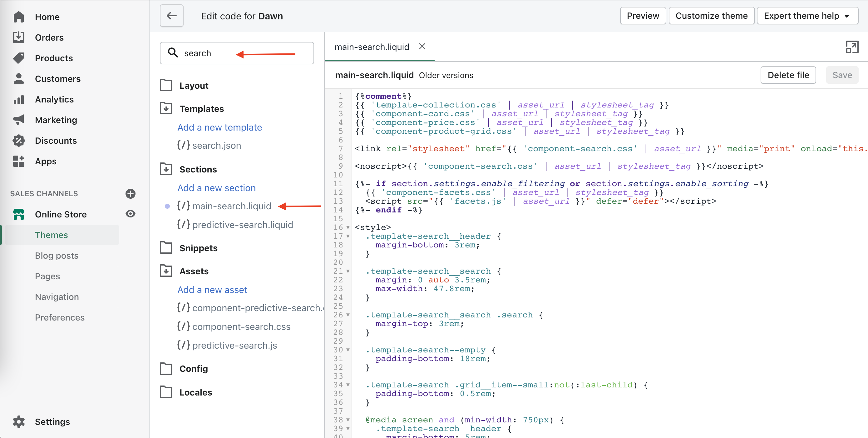
Task: Open the Older versions link
Action: coord(446,75)
